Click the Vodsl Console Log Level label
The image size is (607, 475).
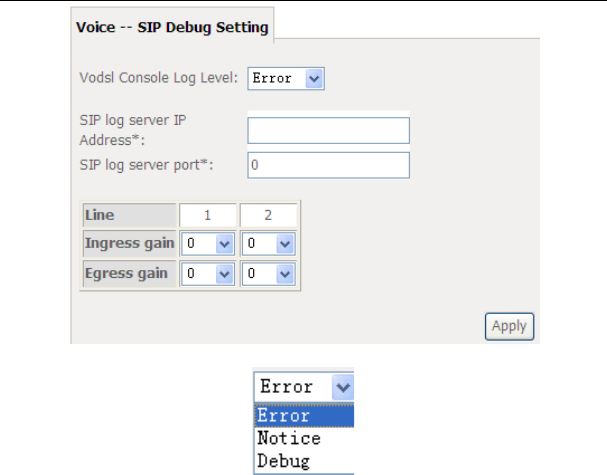tap(158, 78)
